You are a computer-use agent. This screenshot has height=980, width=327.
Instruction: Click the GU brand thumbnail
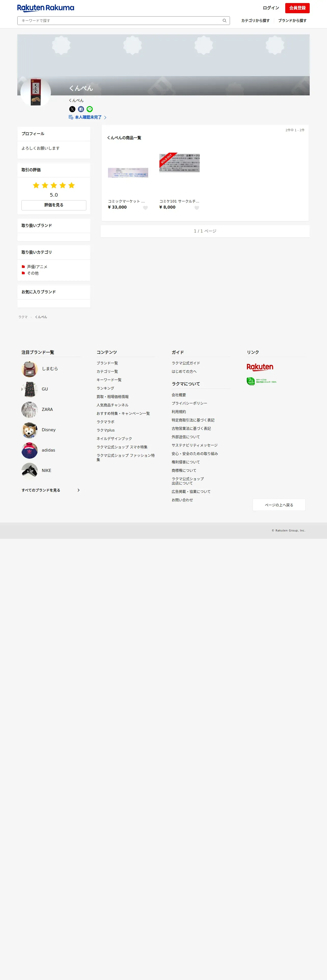29,389
